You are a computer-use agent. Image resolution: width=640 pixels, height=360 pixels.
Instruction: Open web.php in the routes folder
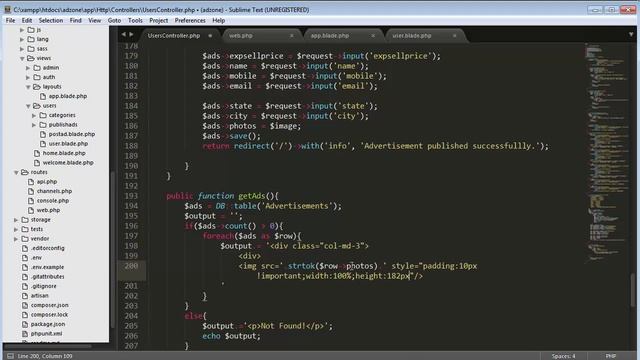(48, 210)
